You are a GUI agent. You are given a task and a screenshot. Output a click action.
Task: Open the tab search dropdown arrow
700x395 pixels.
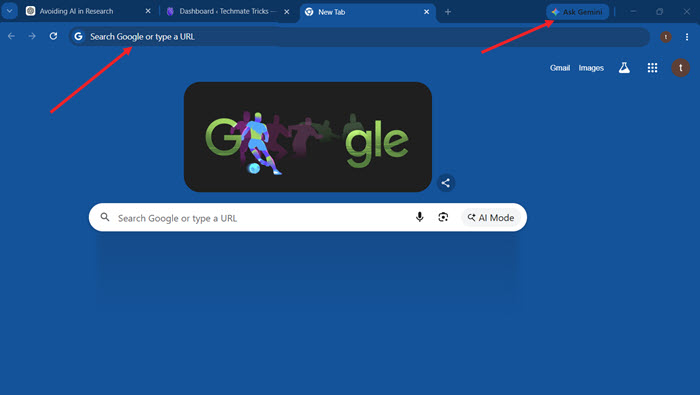[9, 11]
